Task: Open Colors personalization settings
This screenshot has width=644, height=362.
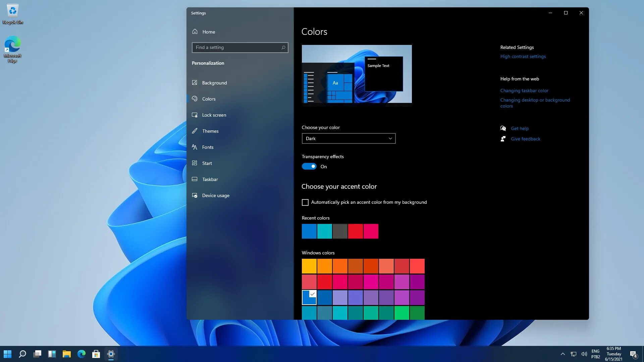Action: (209, 98)
